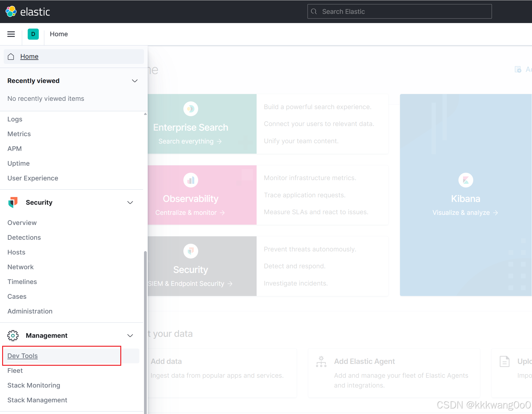Open Cases nav item
This screenshot has width=532, height=414.
(x=17, y=297)
